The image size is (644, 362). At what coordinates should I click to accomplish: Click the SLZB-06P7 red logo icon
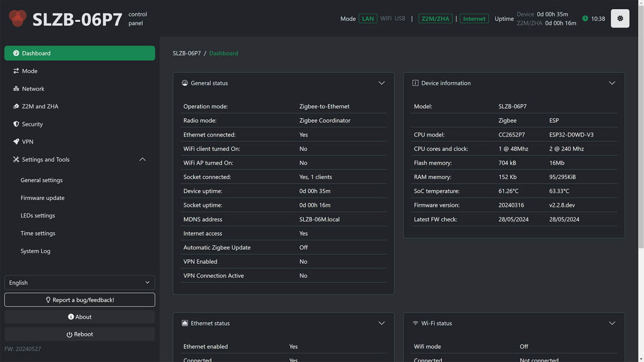18,18
